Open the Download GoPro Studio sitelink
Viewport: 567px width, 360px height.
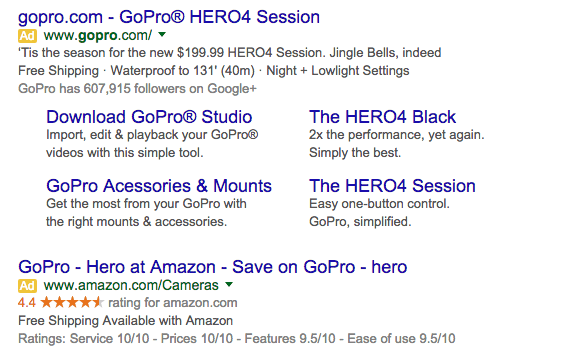(x=149, y=117)
